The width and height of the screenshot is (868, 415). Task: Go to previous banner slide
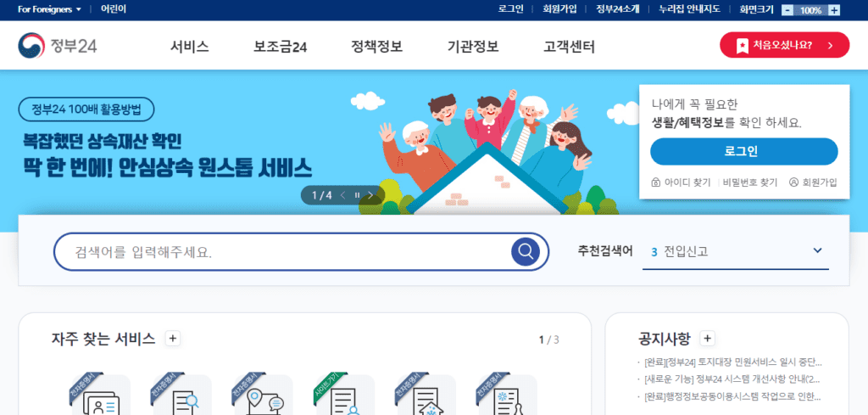tap(342, 195)
